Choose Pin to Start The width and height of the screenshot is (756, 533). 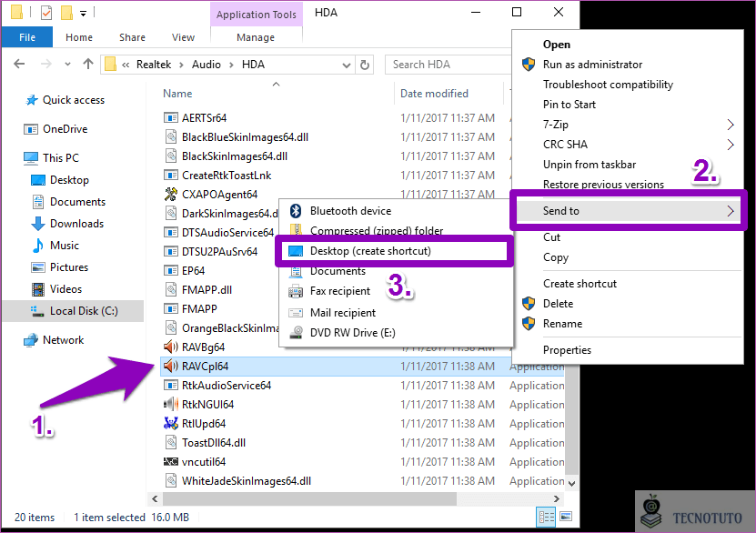point(570,105)
